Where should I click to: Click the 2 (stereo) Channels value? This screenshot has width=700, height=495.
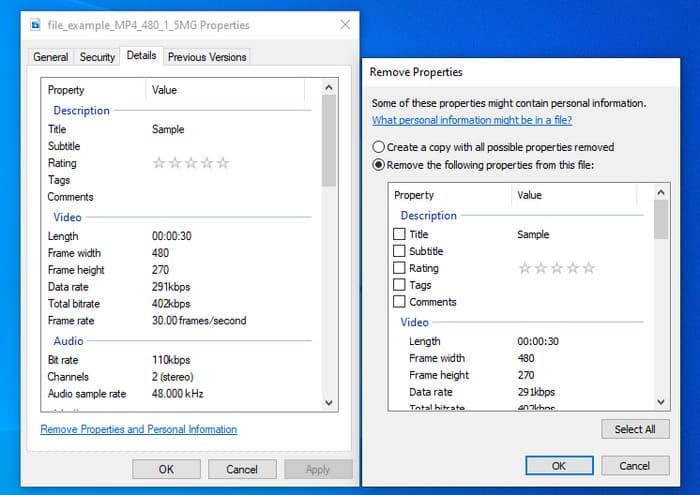[x=172, y=377]
